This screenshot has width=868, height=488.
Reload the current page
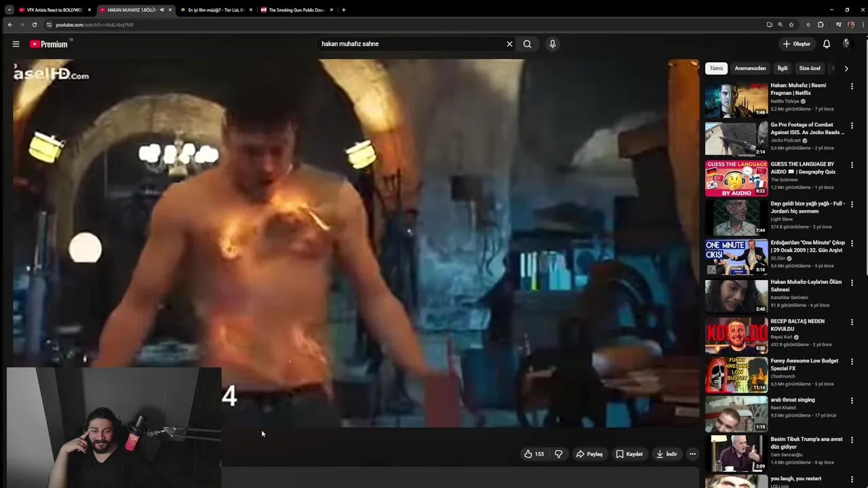[35, 25]
